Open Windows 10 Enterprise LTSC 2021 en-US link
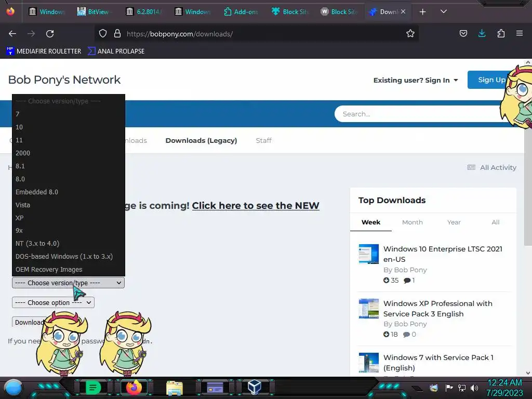This screenshot has width=532, height=399. point(443,254)
